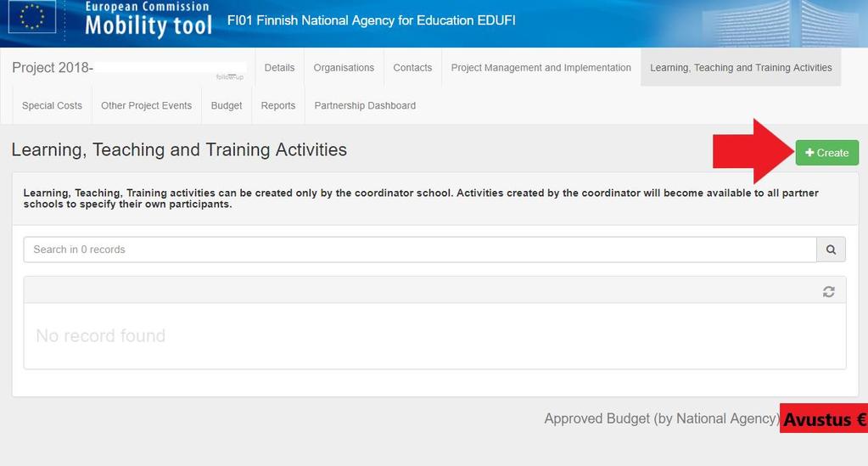Click the Approved Budget by National Agency text
The height and width of the screenshot is (466, 868).
[x=662, y=418]
